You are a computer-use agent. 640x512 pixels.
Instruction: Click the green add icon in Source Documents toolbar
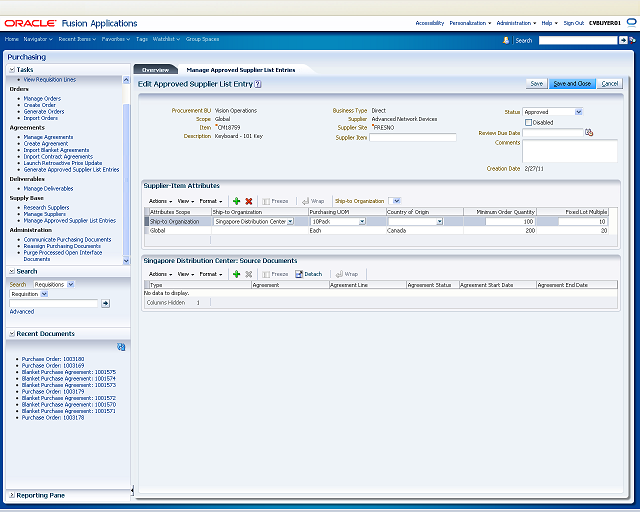pos(236,274)
